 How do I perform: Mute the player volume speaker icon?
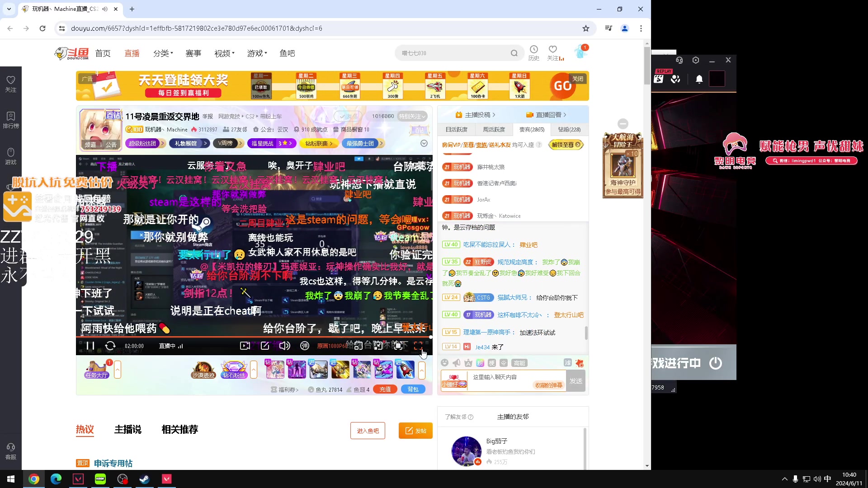pos(285,346)
